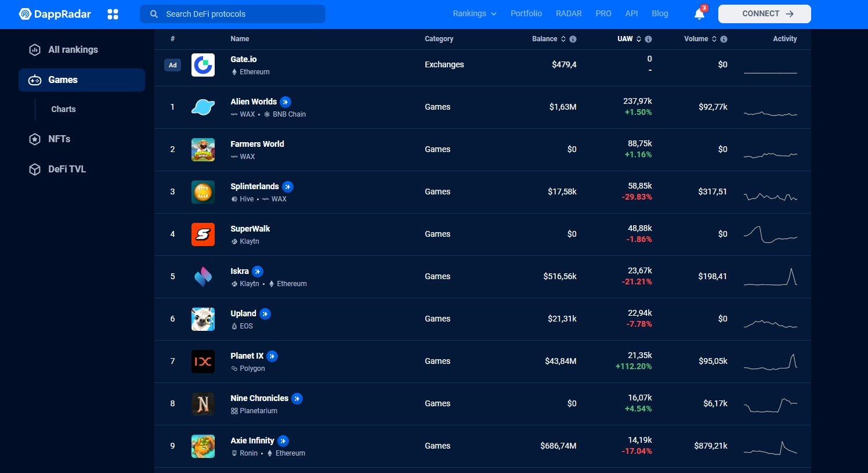Click the Gate.io logo thumbnail

tap(203, 65)
